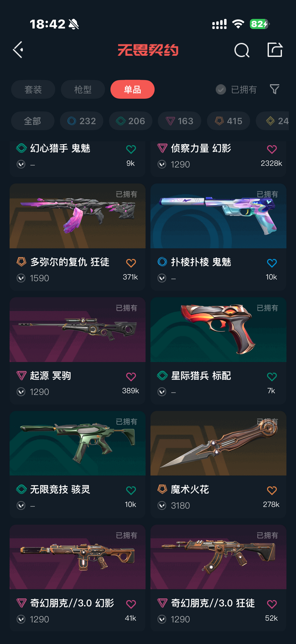
Task: Toggle heart on 侦察力量 幻影
Action: tap(272, 149)
